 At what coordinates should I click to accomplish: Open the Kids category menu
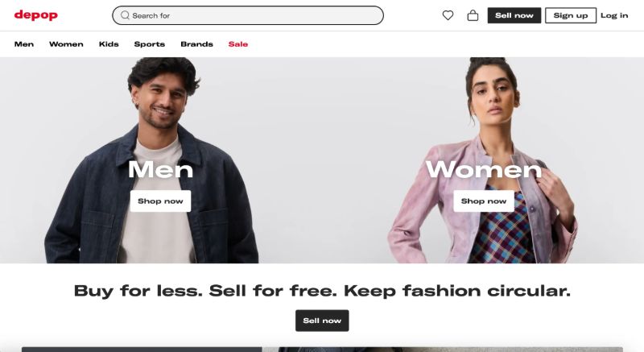(109, 44)
